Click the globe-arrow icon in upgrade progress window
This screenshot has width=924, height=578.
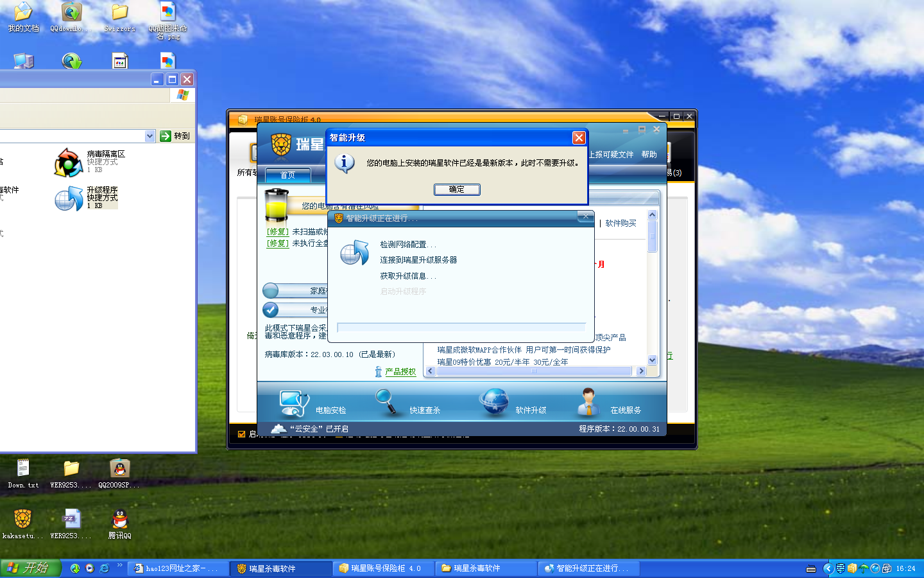(354, 253)
